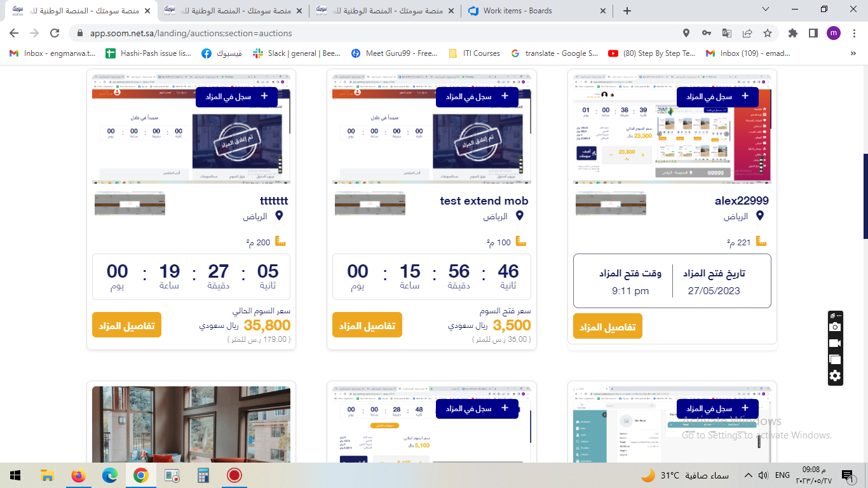Open the ITI Courses bookmark folder
The image size is (868, 488).
click(474, 53)
